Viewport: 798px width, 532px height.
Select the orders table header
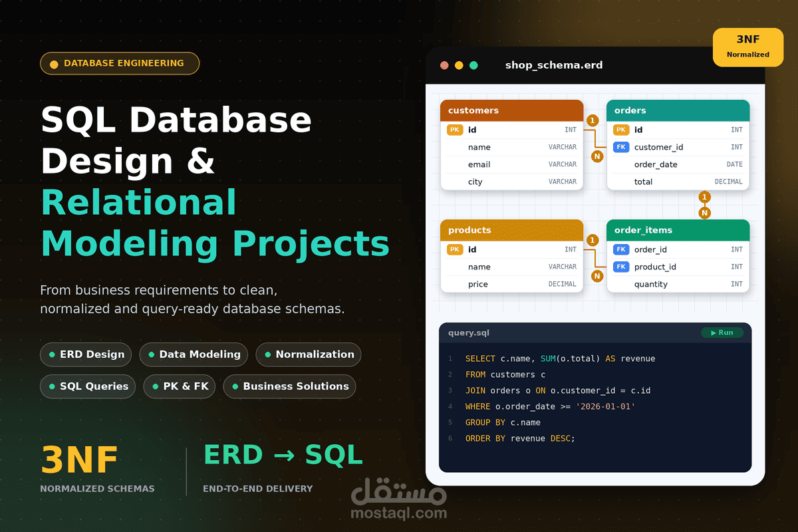point(678,110)
